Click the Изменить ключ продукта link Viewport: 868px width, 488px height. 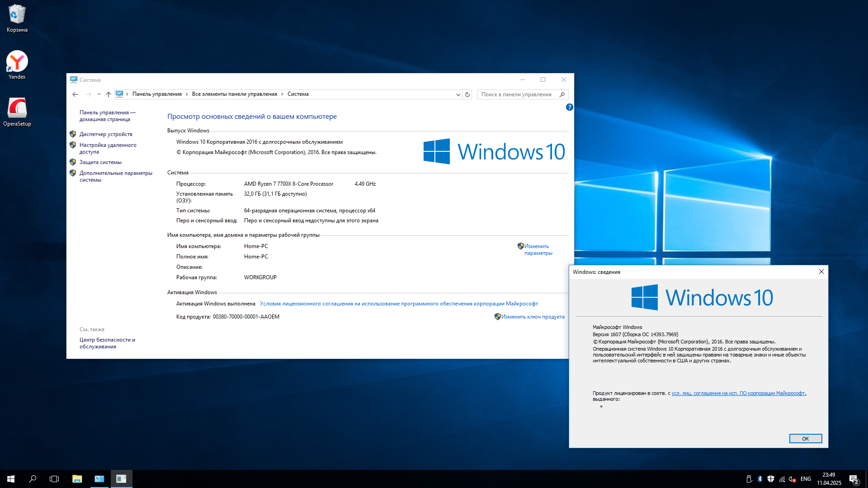point(533,317)
